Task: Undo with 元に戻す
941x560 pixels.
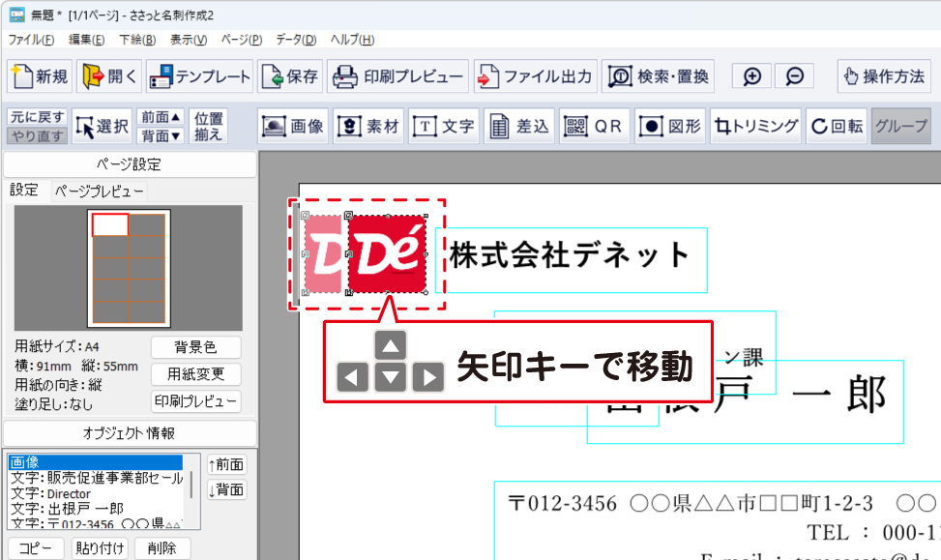Action: 37,117
